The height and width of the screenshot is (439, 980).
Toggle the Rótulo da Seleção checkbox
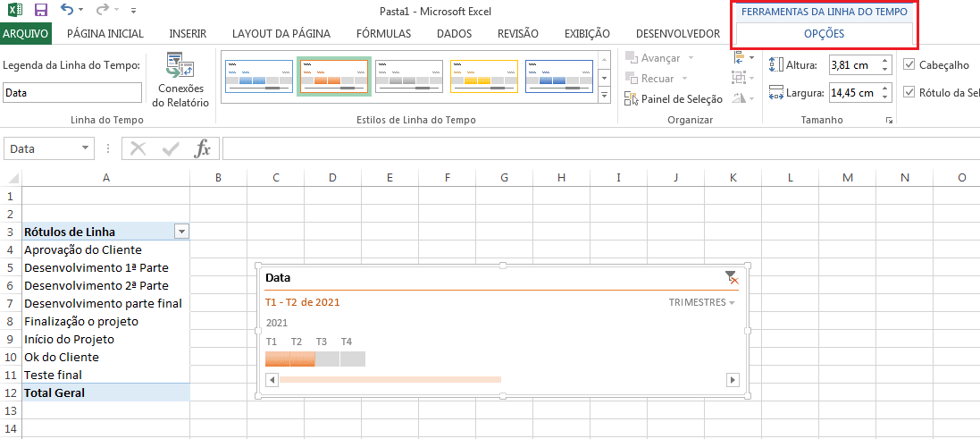pos(909,92)
